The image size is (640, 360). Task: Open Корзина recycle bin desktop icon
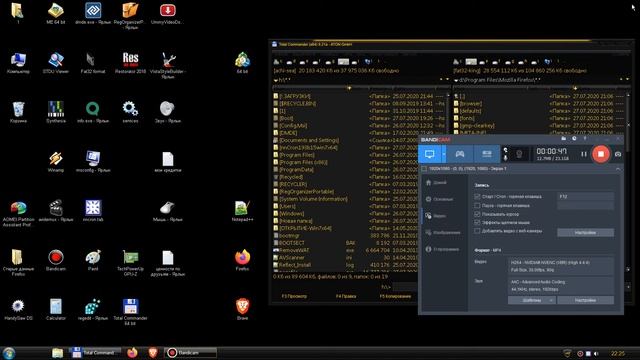[18, 112]
